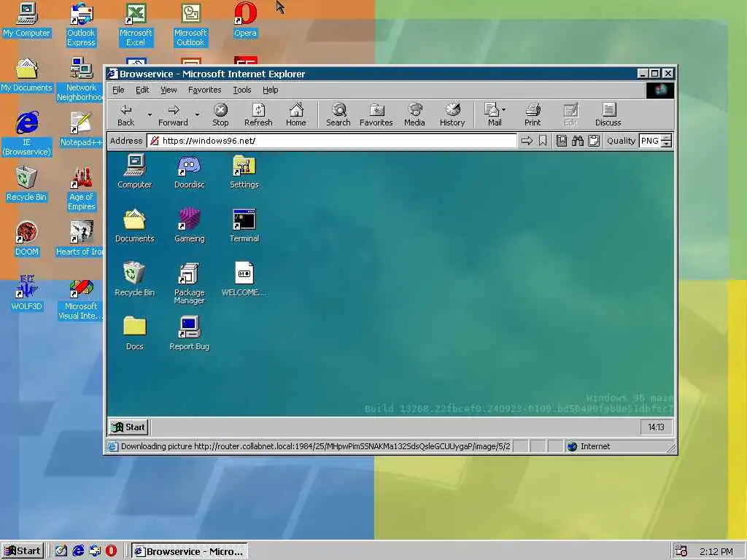Click the bookmark icon beside Go arrow
Image resolution: width=747 pixels, height=560 pixels.
[x=543, y=141]
